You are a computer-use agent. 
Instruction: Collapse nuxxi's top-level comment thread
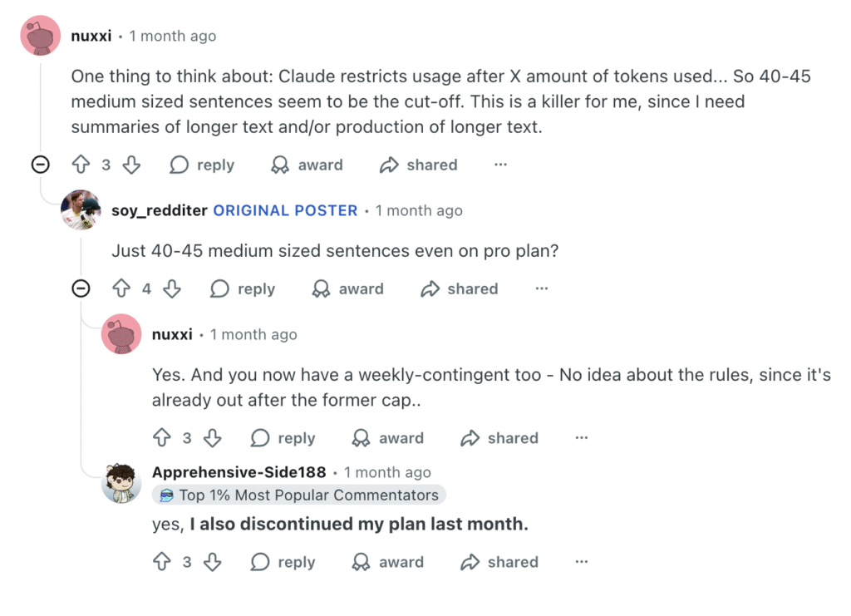[x=40, y=165]
